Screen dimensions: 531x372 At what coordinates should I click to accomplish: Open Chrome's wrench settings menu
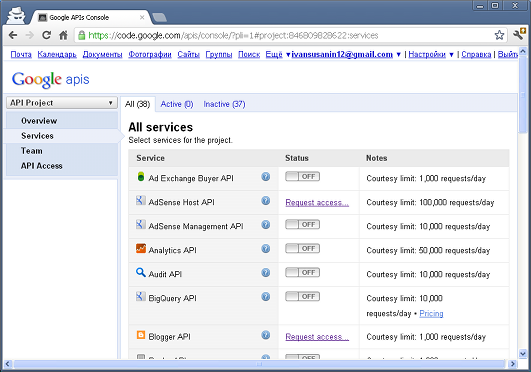518,35
